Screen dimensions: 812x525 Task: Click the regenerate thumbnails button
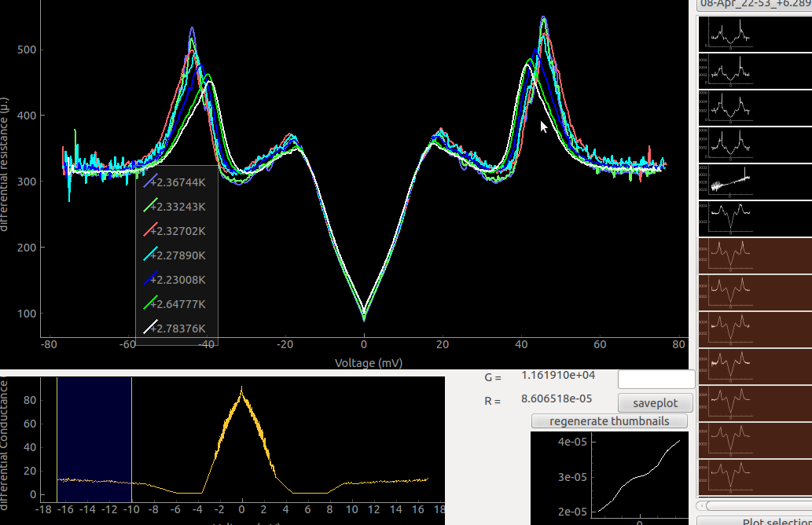[x=609, y=421]
